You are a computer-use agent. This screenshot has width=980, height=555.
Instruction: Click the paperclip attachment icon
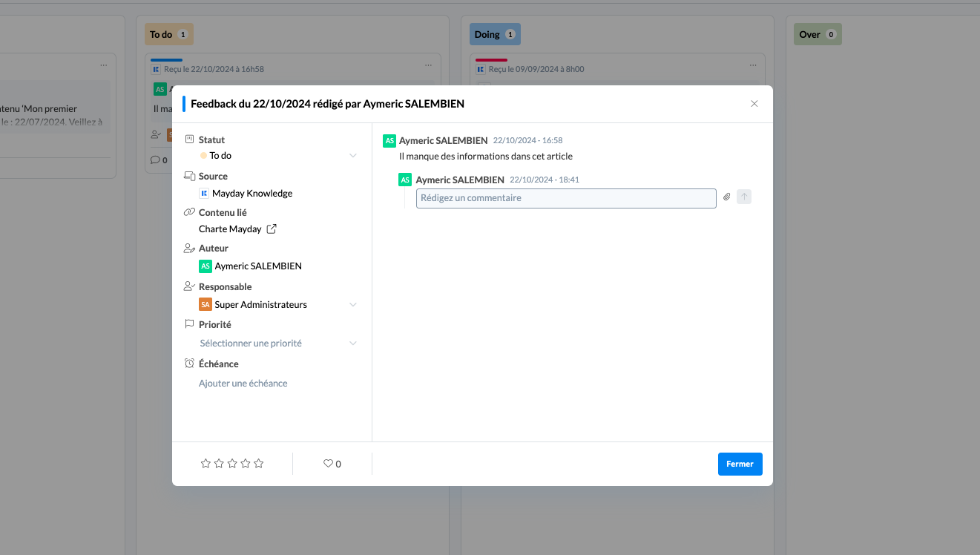pyautogui.click(x=727, y=197)
